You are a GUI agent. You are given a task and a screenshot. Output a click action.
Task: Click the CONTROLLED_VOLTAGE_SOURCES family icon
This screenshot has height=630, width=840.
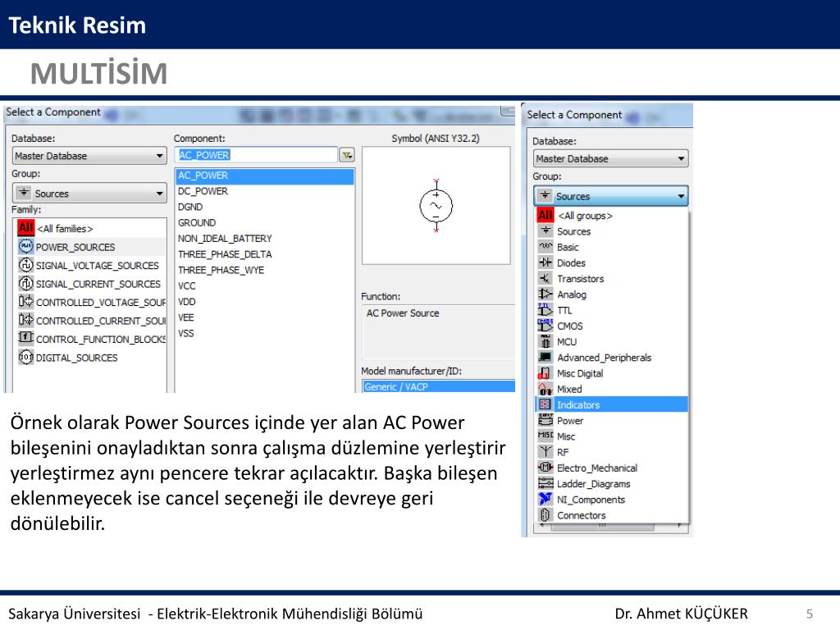pos(25,302)
